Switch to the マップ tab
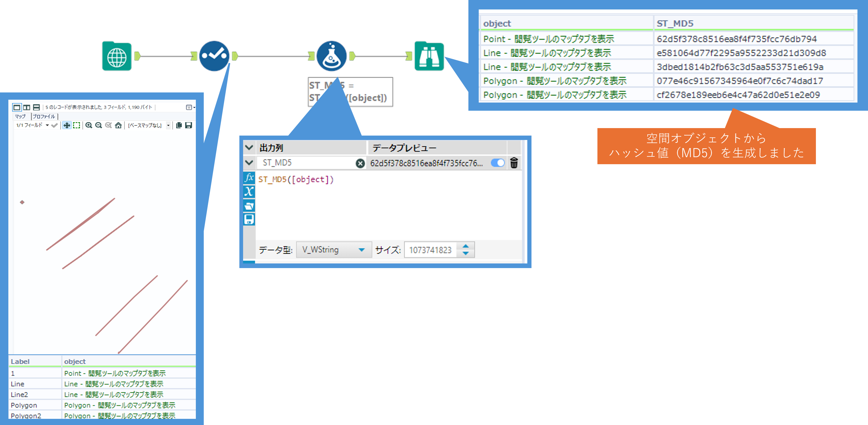Viewport: 868px width, 425px height. tap(20, 116)
